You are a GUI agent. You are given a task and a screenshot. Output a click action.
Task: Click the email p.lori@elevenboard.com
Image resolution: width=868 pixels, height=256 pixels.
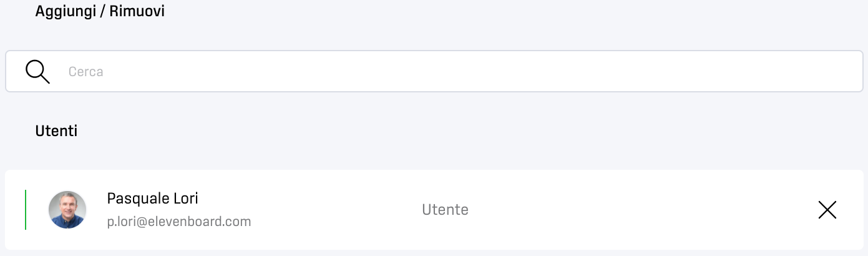[178, 222]
